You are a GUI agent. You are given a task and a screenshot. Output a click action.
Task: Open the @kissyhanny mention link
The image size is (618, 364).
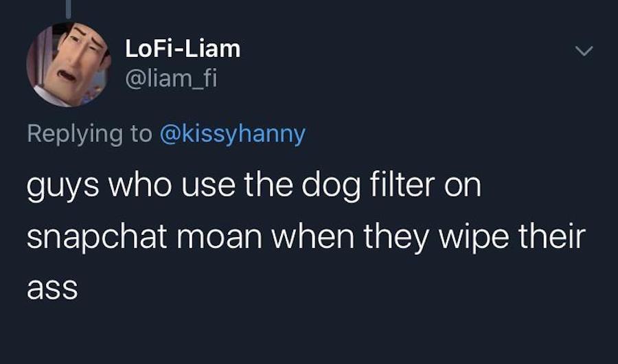[232, 134]
